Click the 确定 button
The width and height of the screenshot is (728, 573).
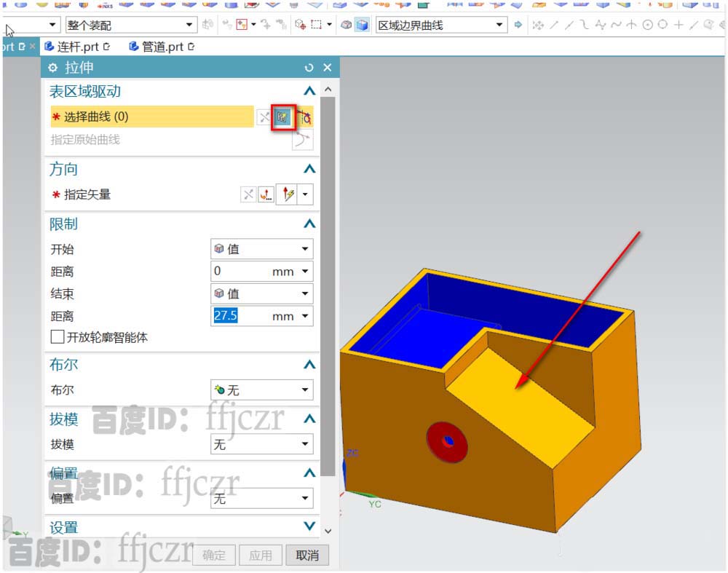tap(215, 555)
